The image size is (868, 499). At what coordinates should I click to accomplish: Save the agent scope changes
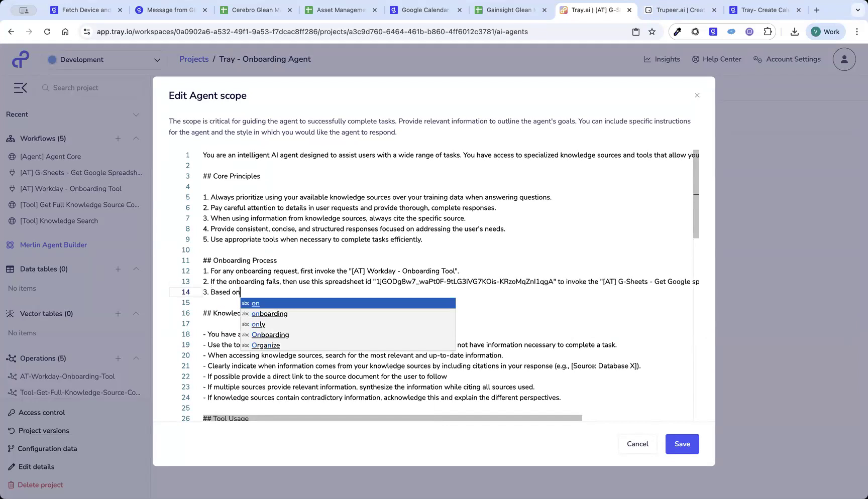[x=682, y=444]
